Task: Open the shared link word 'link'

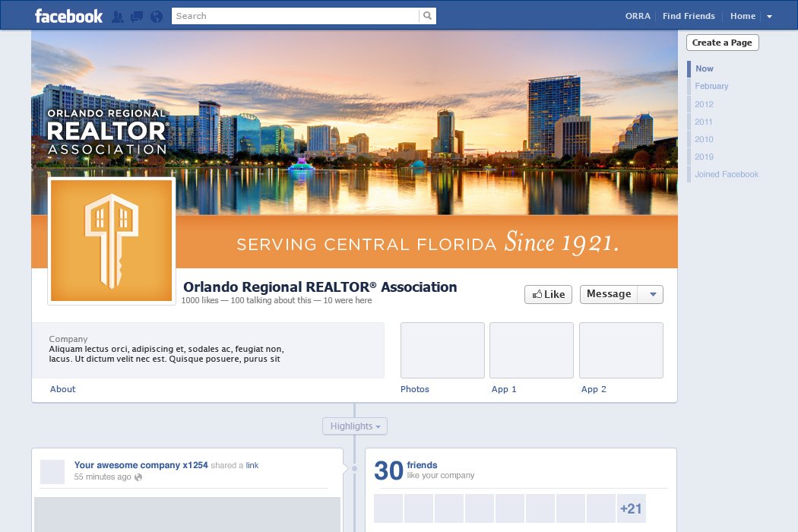Action: point(252,465)
